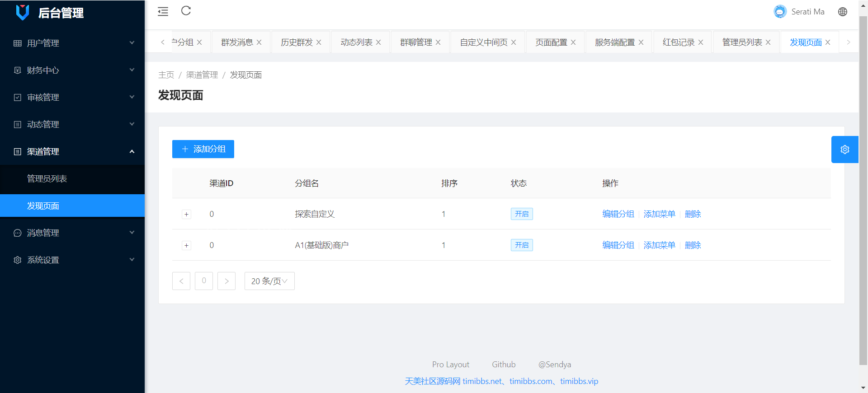Expand the 用户管理 sidebar menu
The height and width of the screenshot is (393, 868).
72,43
